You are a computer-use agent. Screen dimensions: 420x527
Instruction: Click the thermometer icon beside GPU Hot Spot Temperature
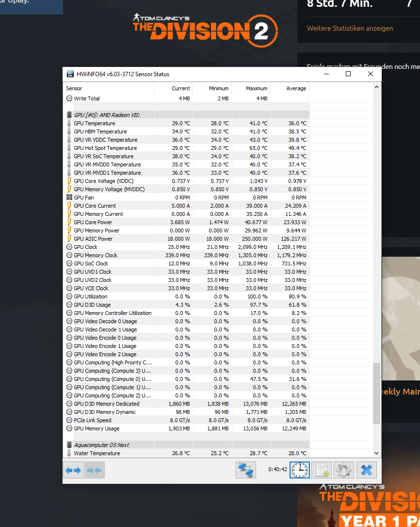tap(69, 148)
